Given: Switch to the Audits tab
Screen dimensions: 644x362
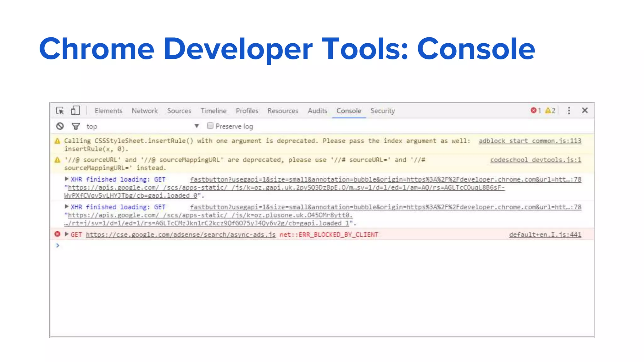Looking at the screenshot, I should [x=317, y=111].
